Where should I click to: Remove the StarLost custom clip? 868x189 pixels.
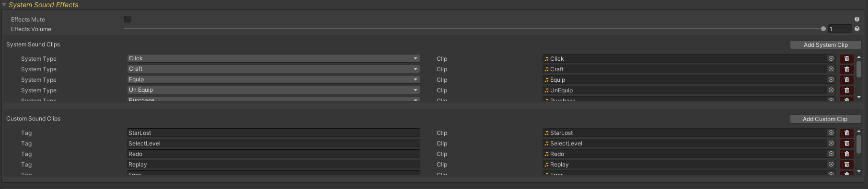click(x=846, y=133)
